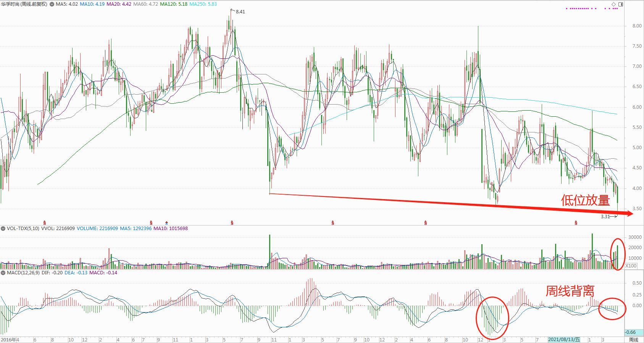Click the VVOL: 2216909 value
Viewport: 644px width, 343px height.
58,229
